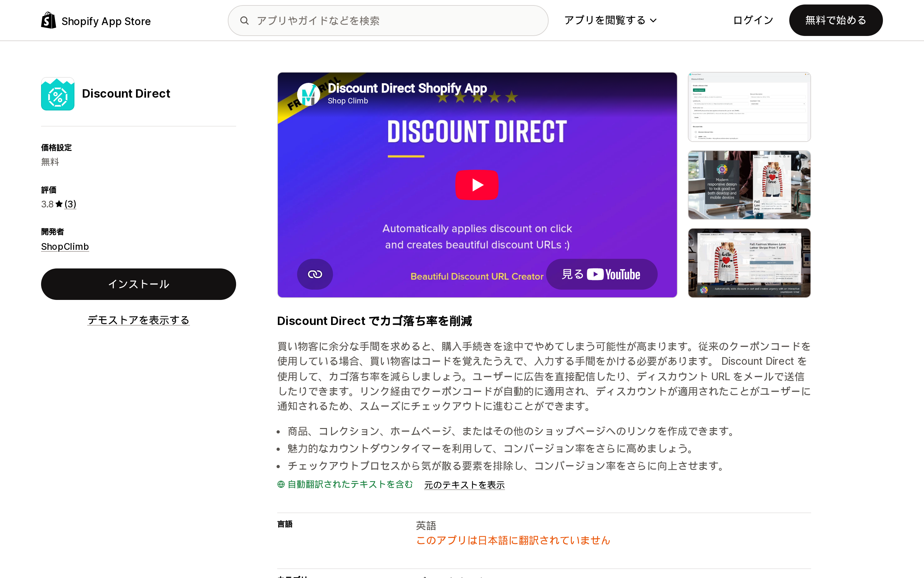Open first screenshot thumbnail of app settings

[749, 107]
